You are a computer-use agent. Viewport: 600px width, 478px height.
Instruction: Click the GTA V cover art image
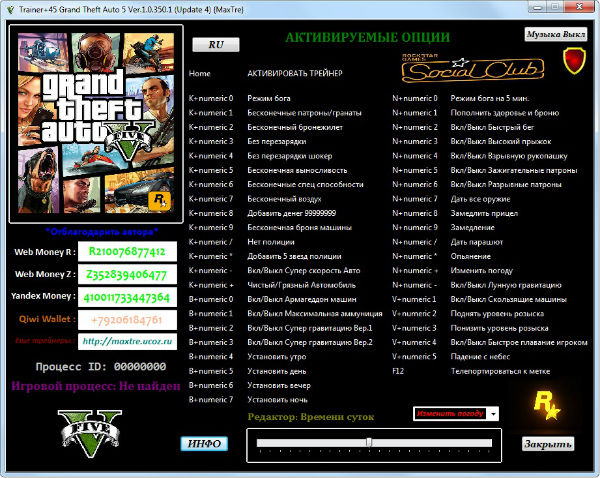coord(96,124)
